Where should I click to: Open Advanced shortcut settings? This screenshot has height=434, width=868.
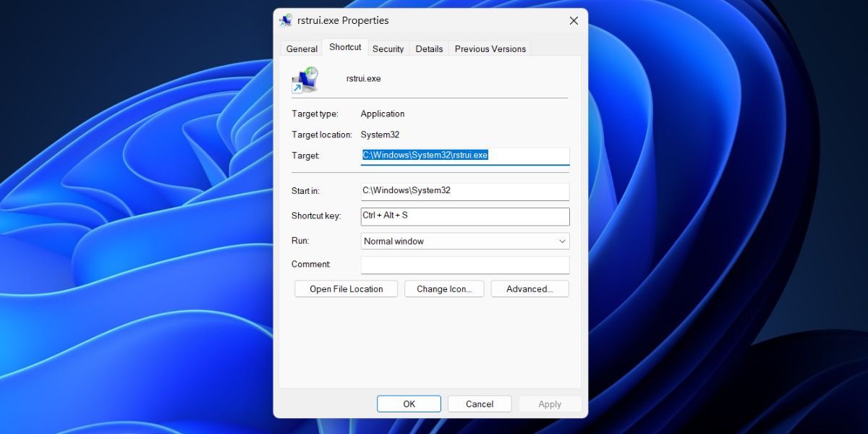pyautogui.click(x=529, y=289)
